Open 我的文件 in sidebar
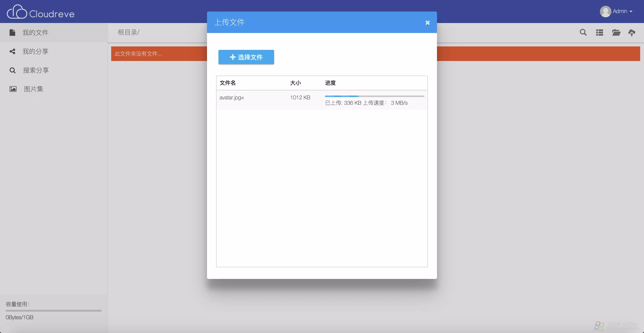This screenshot has width=644, height=333. (x=35, y=33)
